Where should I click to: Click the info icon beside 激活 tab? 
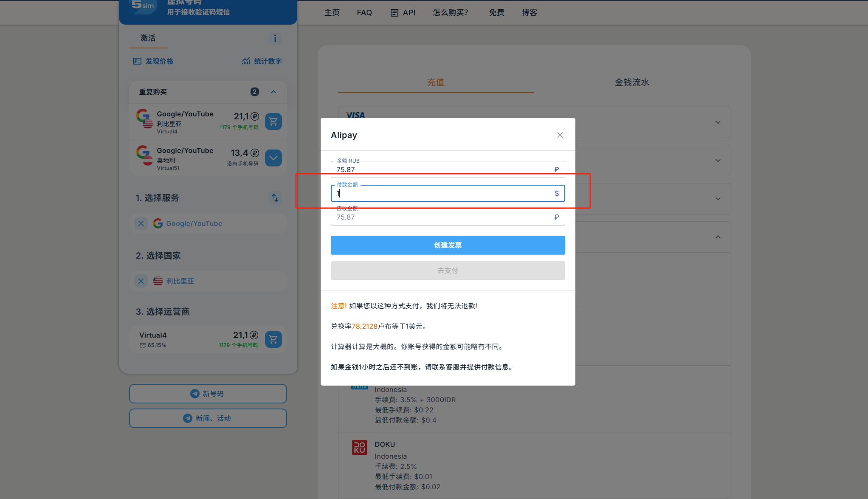point(275,39)
